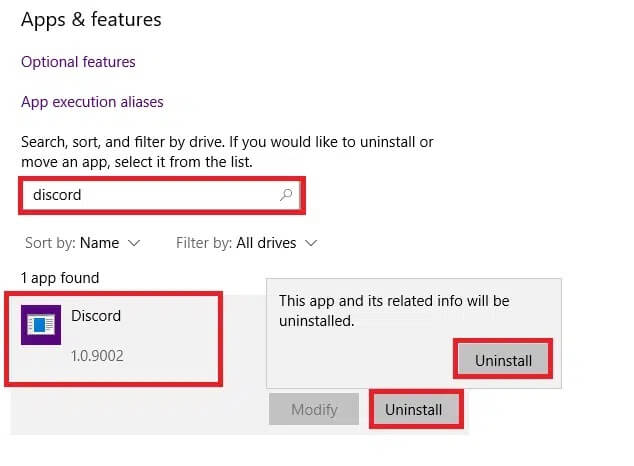Click the uninstall confirmation message text

coord(394,311)
